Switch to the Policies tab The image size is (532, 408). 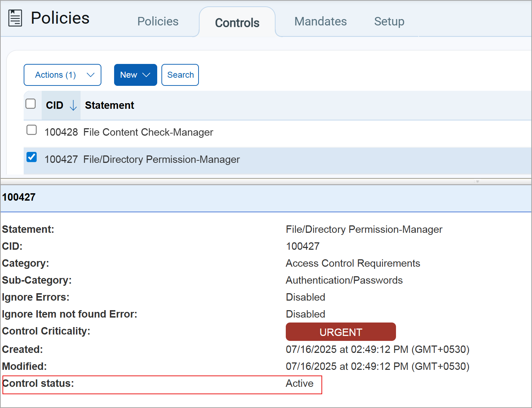click(158, 22)
